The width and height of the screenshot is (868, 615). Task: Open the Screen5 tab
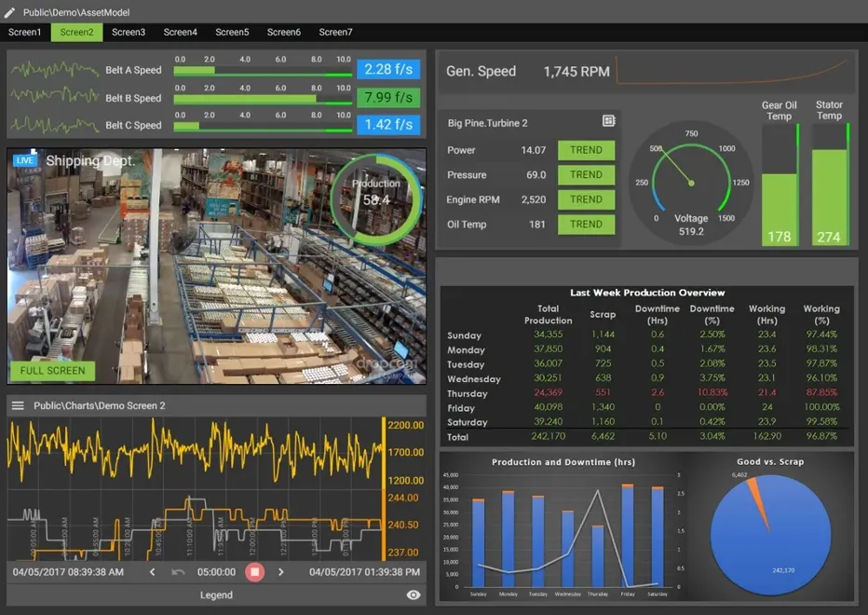click(x=232, y=33)
